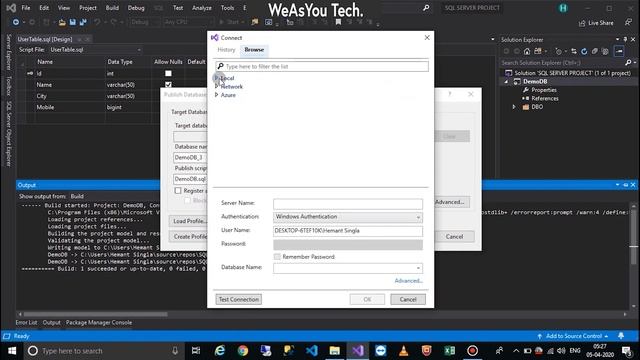Click Cancel in Publish Database dialog
Screen dimensions: 640x360
454,236
